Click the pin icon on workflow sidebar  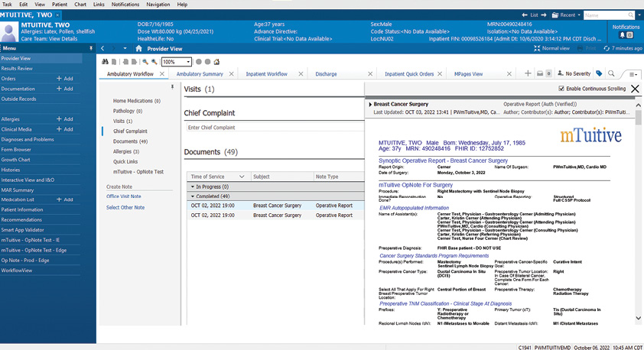(172, 87)
